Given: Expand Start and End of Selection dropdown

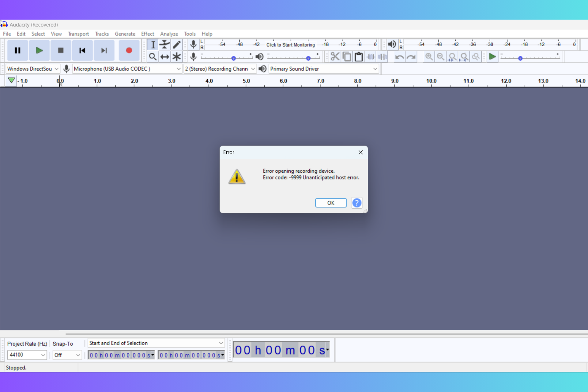Looking at the screenshot, I should (156, 343).
